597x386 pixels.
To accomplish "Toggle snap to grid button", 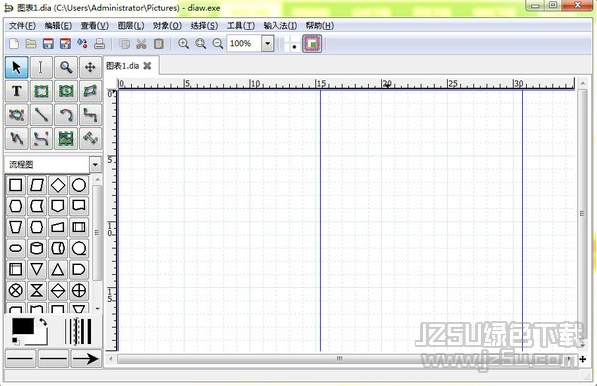I will 291,44.
